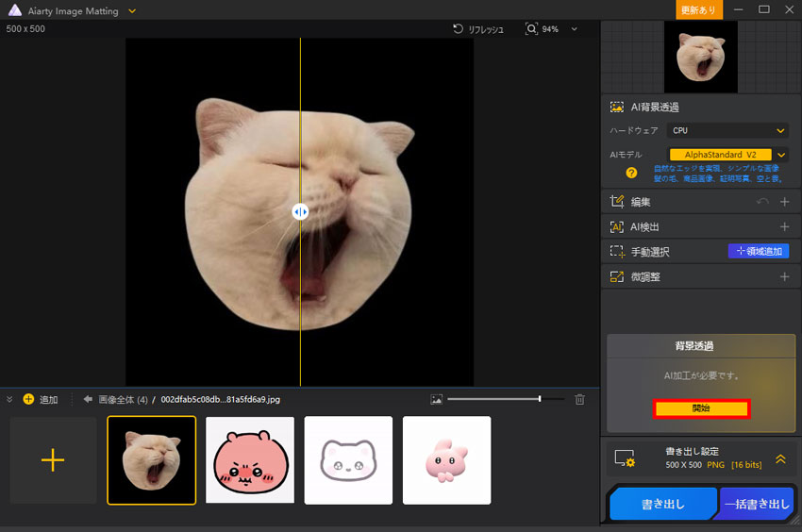Click the 画像全体 (4) breadcrumb
The height and width of the screenshot is (532, 802).
point(123,400)
